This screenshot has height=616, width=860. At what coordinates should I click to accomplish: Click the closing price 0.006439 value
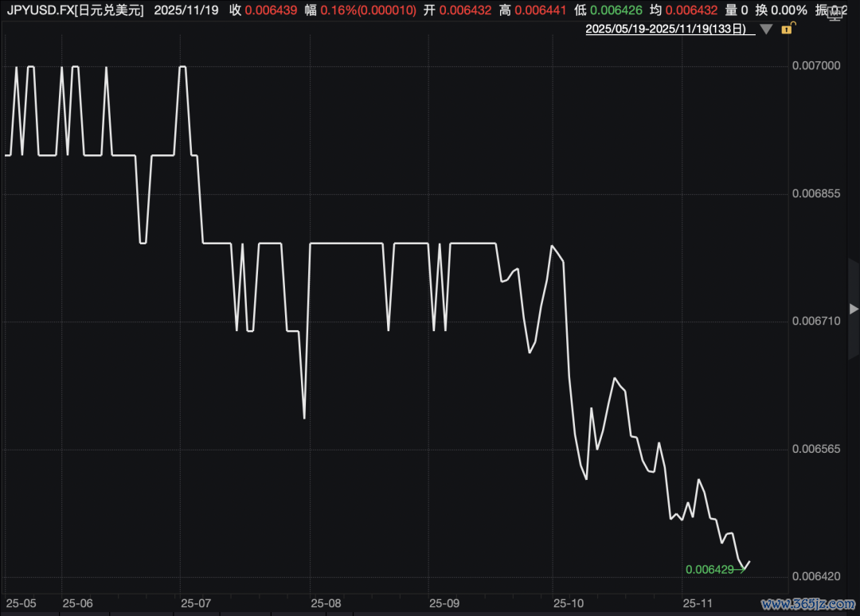[269, 10]
